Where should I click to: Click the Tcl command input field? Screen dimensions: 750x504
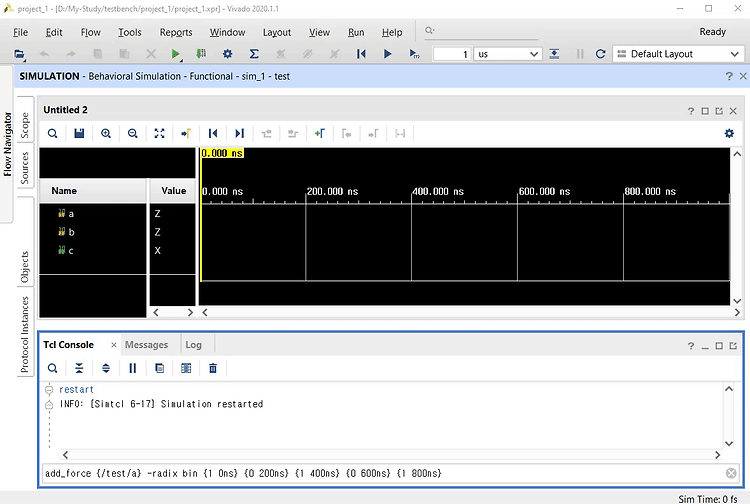(x=384, y=473)
